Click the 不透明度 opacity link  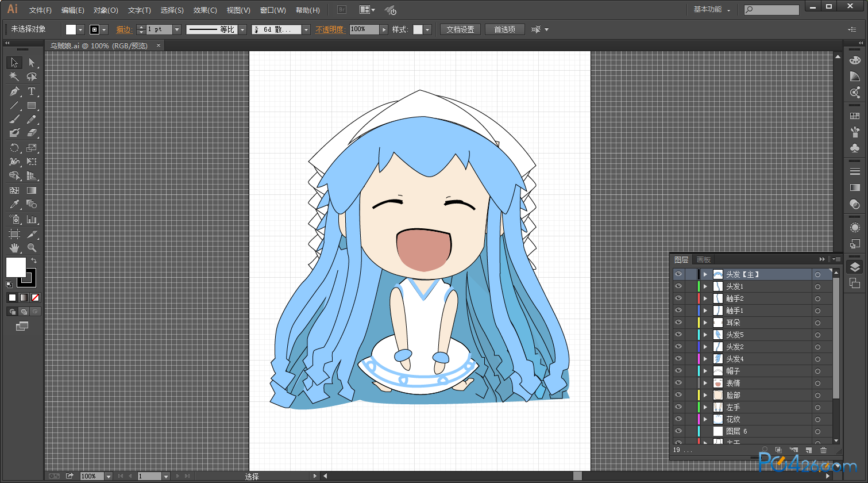[330, 29]
